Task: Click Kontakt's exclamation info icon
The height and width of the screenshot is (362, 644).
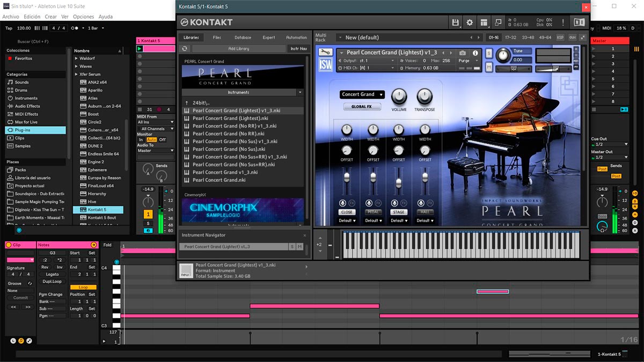Action: [563, 23]
